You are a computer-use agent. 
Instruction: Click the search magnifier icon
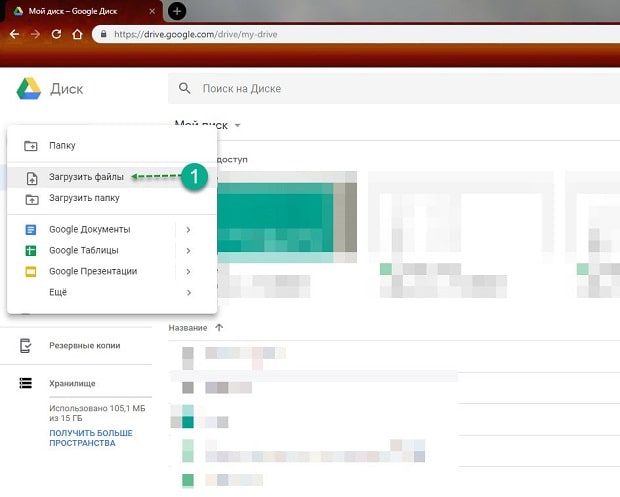click(x=185, y=88)
